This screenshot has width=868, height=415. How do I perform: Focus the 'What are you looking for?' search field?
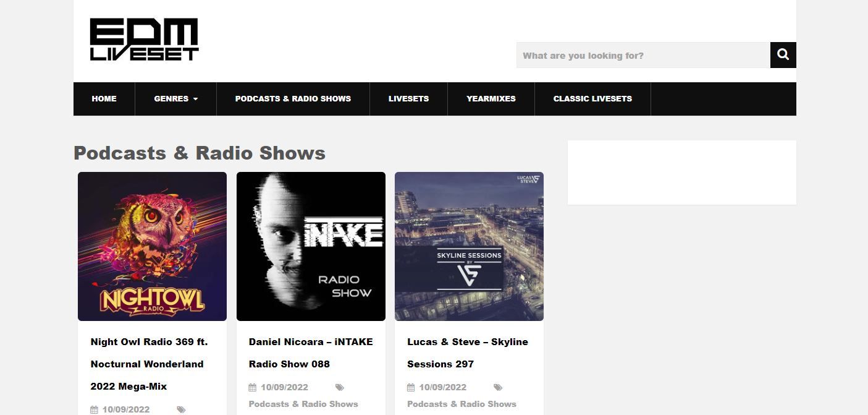[x=643, y=55]
